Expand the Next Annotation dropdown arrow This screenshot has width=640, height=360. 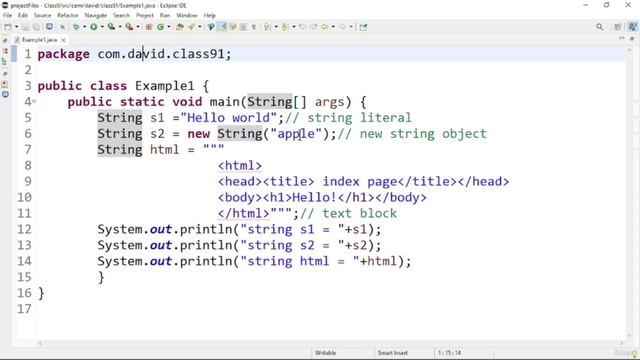pyautogui.click(x=276, y=27)
